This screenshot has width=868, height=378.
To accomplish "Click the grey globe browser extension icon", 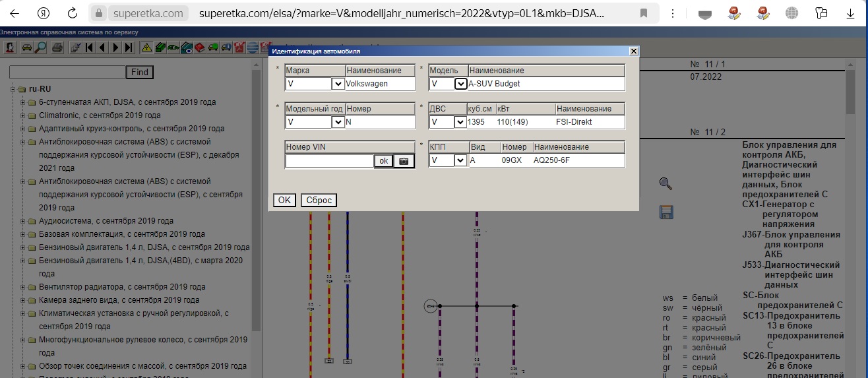I will pos(792,13).
